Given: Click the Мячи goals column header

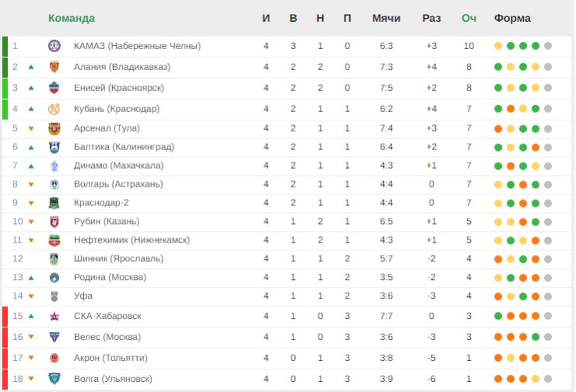Looking at the screenshot, I should pyautogui.click(x=386, y=18).
